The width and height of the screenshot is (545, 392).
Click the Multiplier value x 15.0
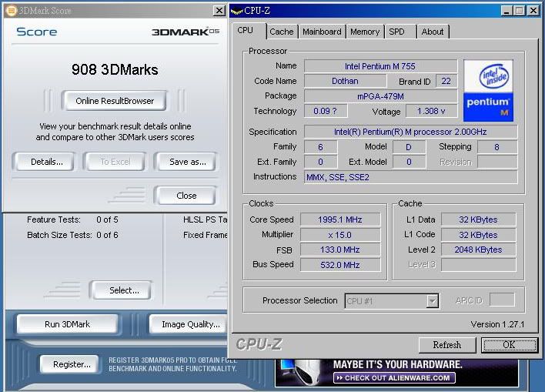[340, 235]
